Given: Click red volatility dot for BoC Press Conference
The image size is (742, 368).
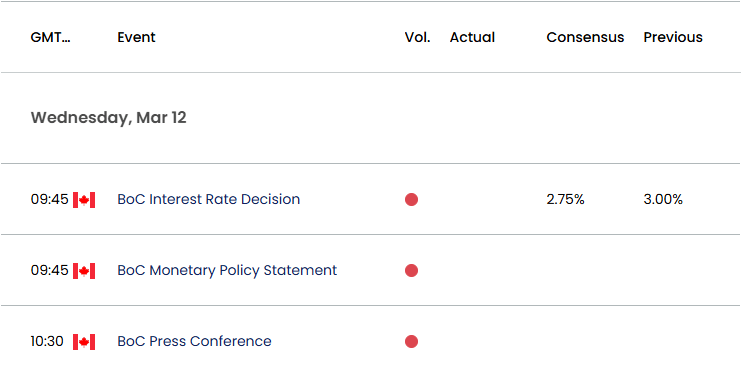Looking at the screenshot, I should (411, 342).
